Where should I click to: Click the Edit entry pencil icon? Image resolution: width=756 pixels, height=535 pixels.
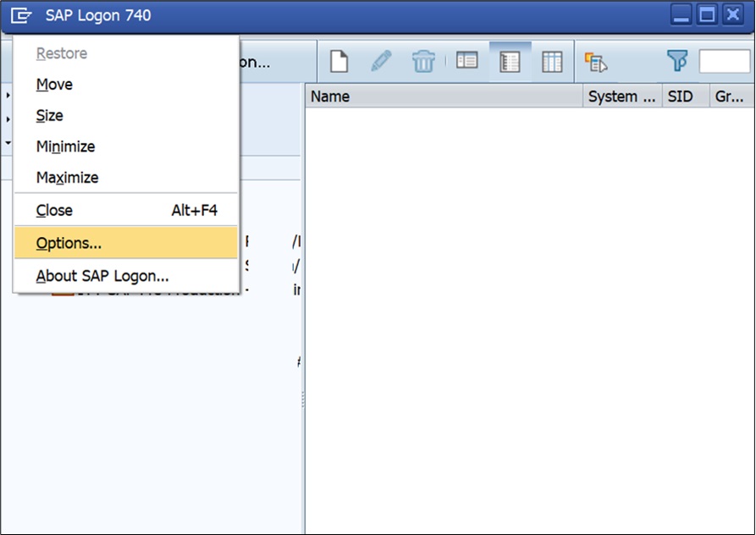[381, 61]
